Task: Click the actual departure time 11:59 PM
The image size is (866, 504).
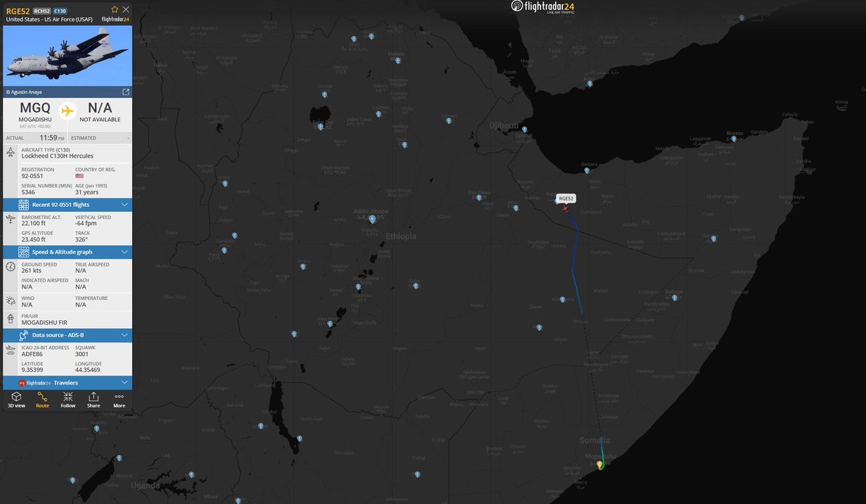Action: click(52, 137)
